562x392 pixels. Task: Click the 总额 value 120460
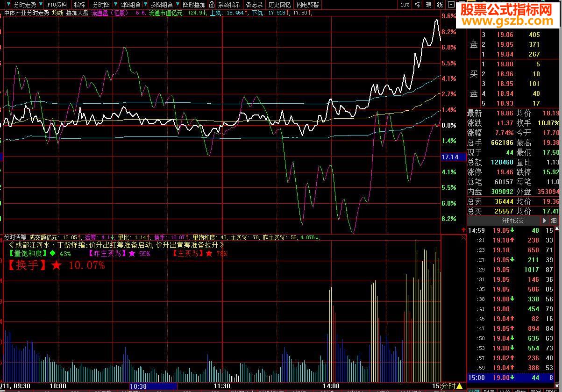[501, 162]
